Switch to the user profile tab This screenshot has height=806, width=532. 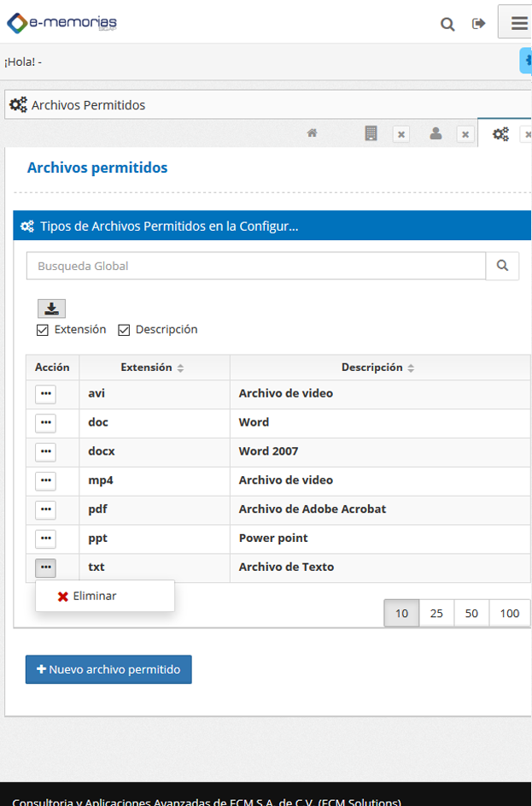click(x=436, y=133)
